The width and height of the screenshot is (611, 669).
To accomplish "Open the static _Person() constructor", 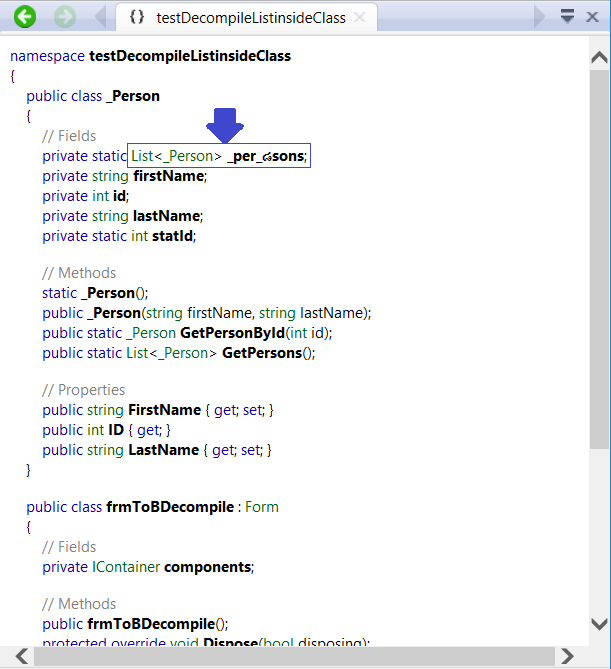I will point(108,294).
